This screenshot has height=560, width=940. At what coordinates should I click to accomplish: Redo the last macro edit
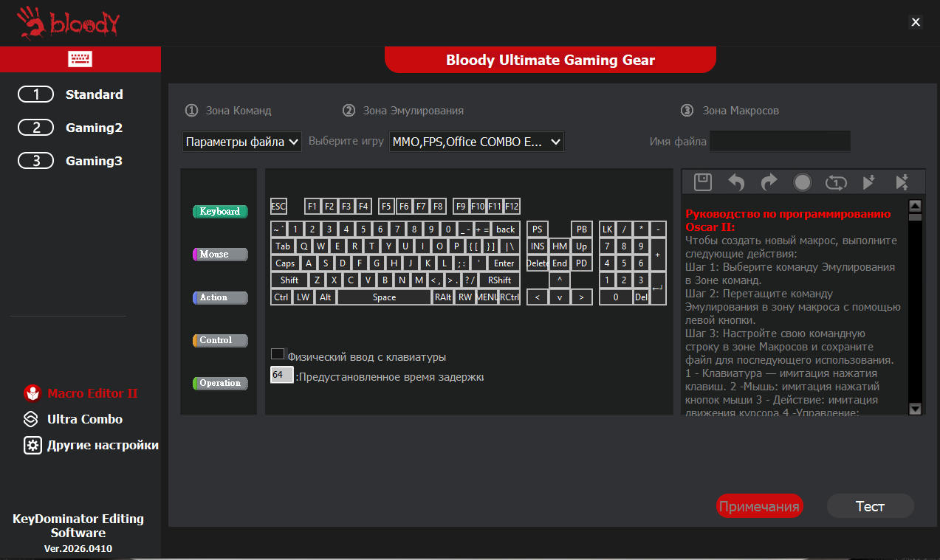point(769,182)
